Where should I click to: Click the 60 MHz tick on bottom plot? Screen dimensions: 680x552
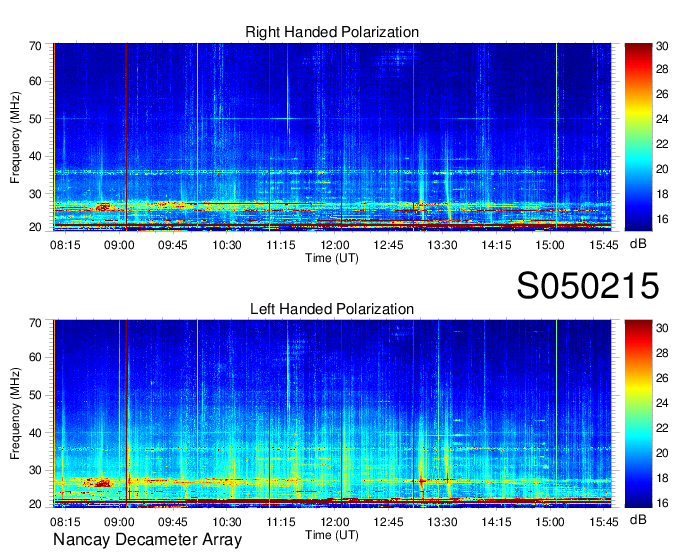35,358
